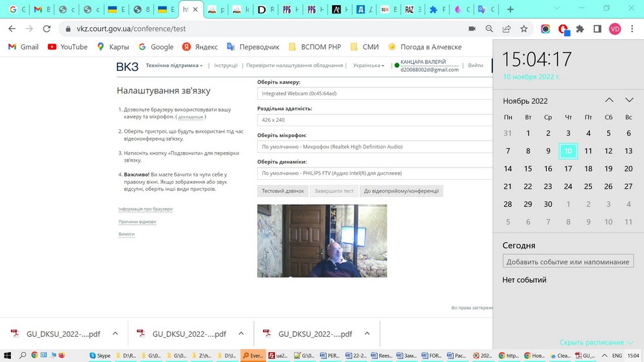
Task: Go back to the previous page
Action: point(12,29)
